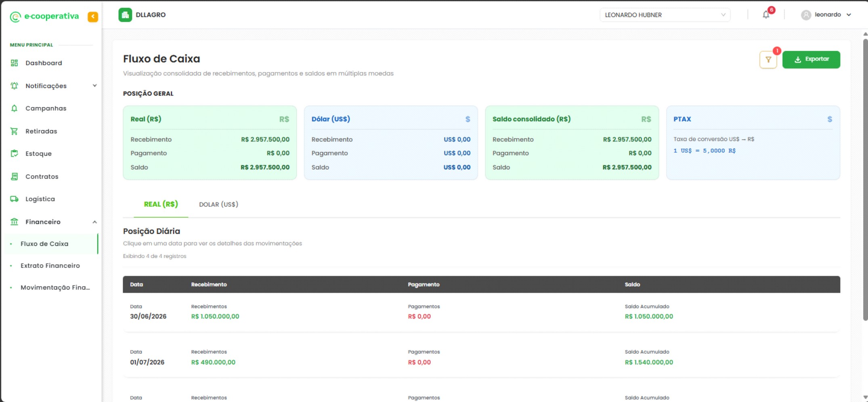868x402 pixels.
Task: Click the $ symbol on PTAX card
Action: [x=830, y=119]
